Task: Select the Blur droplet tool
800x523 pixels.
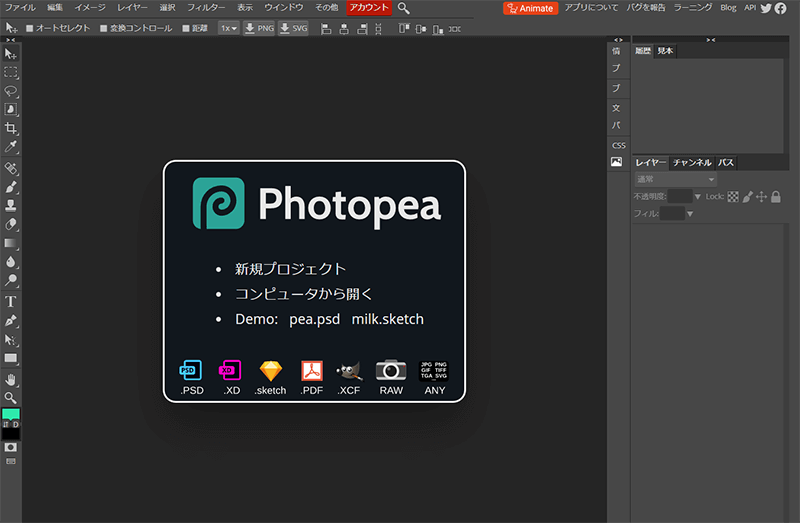Action: (11, 261)
